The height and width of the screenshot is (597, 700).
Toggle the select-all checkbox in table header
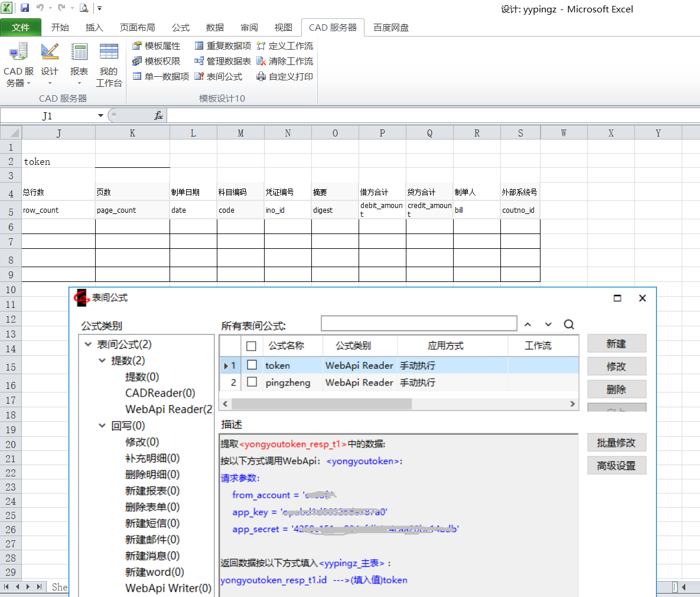point(252,346)
